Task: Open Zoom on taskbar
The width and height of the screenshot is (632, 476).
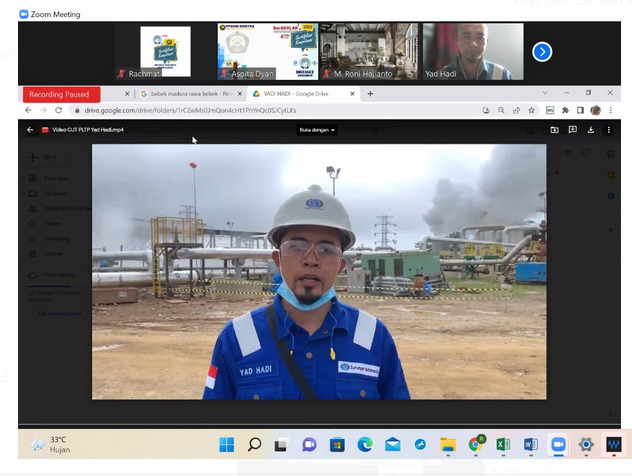Action: tap(558, 445)
